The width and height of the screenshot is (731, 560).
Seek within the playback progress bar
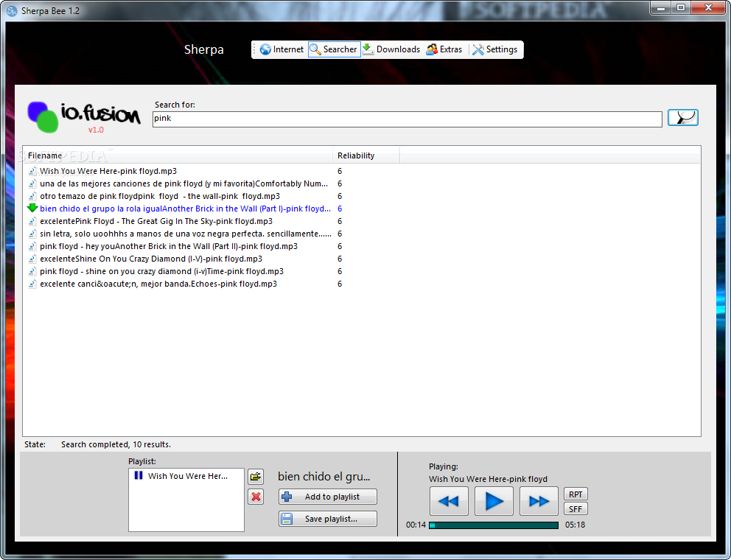pyautogui.click(x=493, y=525)
